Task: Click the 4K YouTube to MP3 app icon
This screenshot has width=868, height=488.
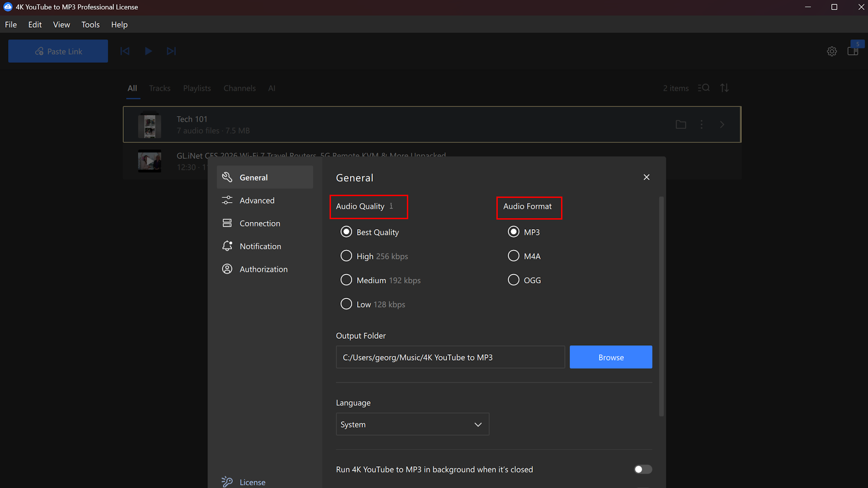Action: tap(8, 7)
